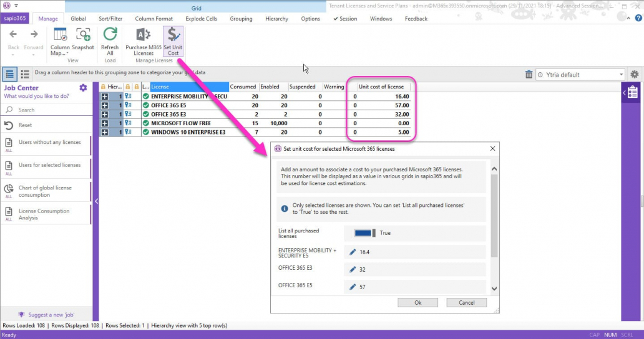The image size is (644, 339).
Task: Toggle List all purchased licenses switch
Action: coord(364,233)
